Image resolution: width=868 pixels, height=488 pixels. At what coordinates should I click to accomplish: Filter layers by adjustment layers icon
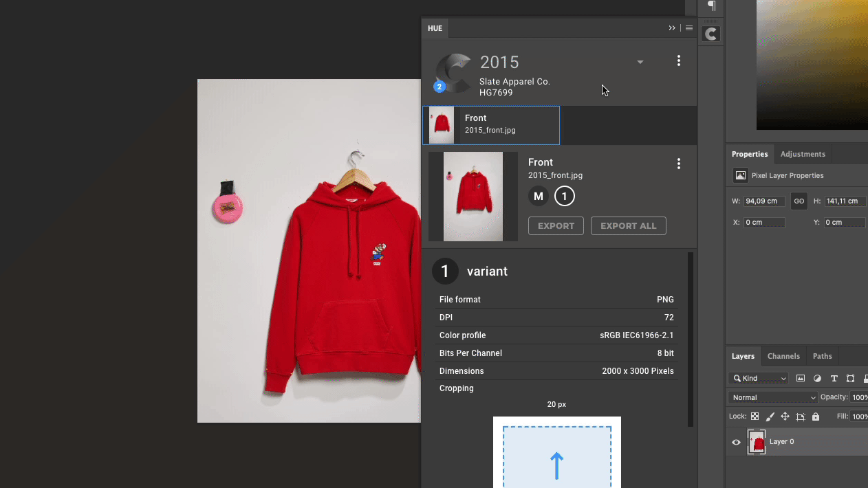pos(817,379)
